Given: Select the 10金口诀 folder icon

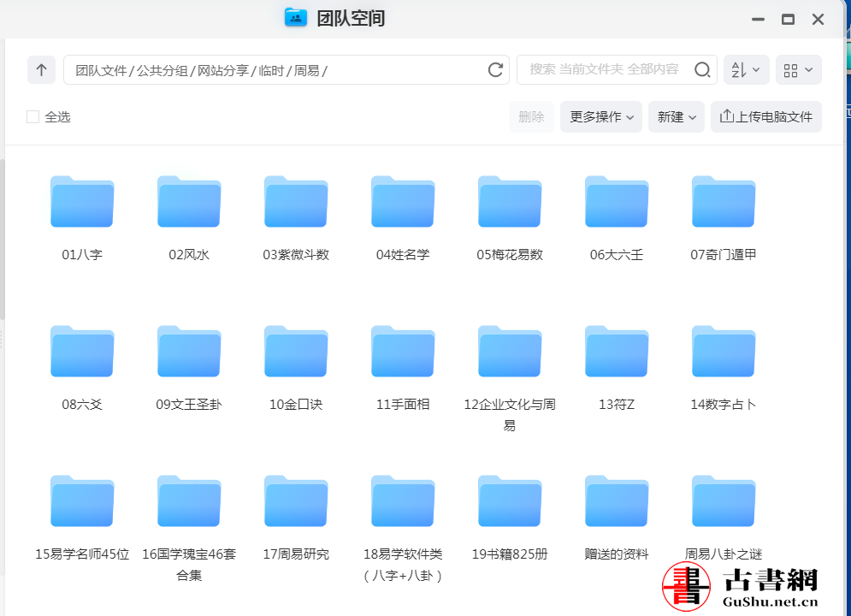Looking at the screenshot, I should [x=296, y=351].
